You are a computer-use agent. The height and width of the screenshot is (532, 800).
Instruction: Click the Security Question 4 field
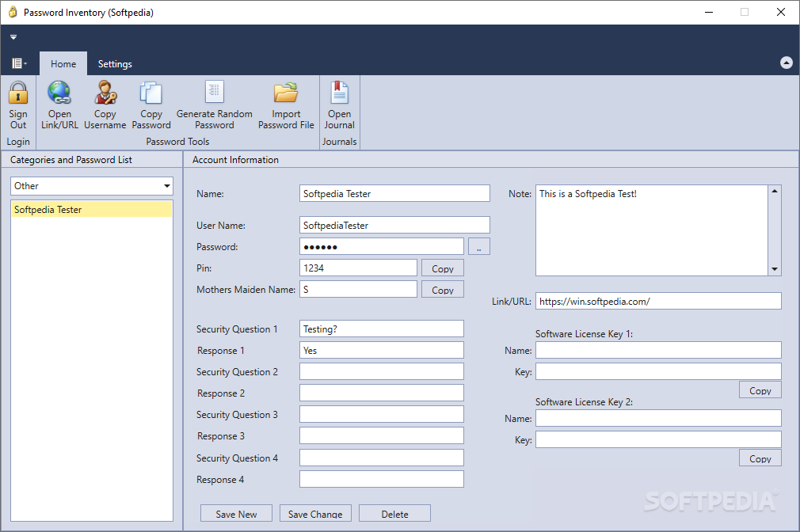pos(382,458)
